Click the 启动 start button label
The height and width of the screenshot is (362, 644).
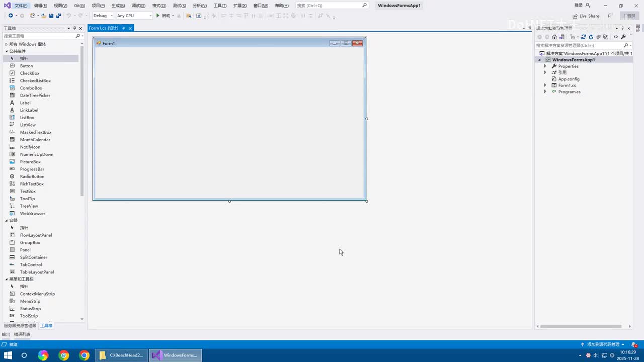(166, 16)
